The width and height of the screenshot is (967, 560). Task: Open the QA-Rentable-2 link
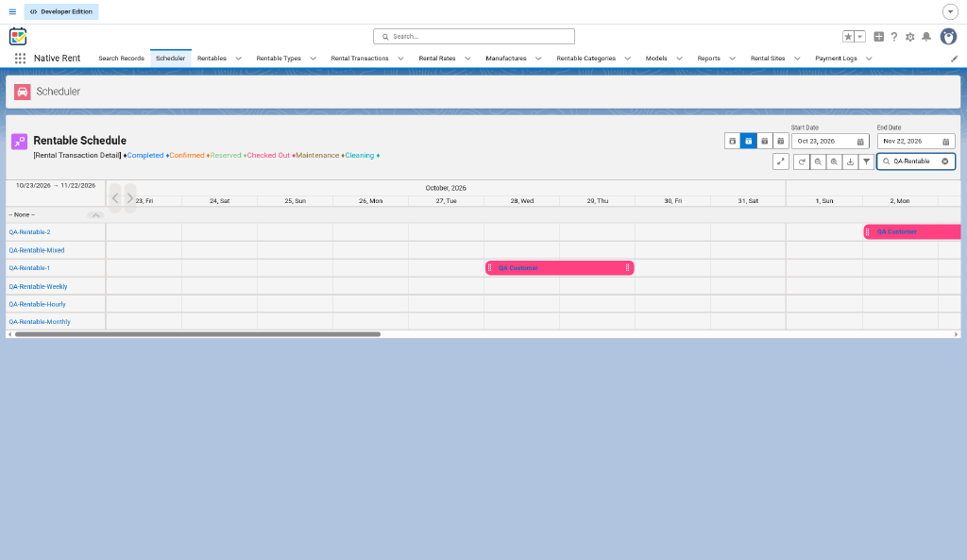(x=29, y=232)
